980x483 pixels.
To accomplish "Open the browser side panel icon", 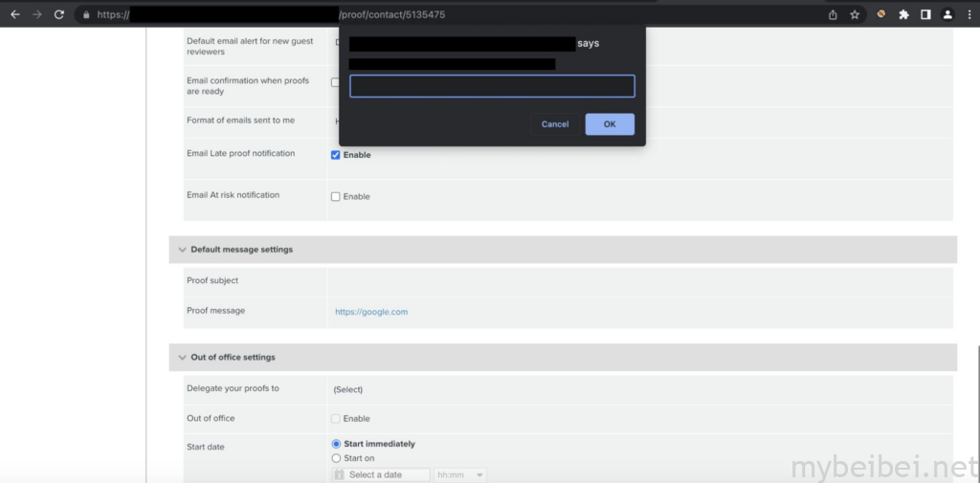I will pos(925,14).
